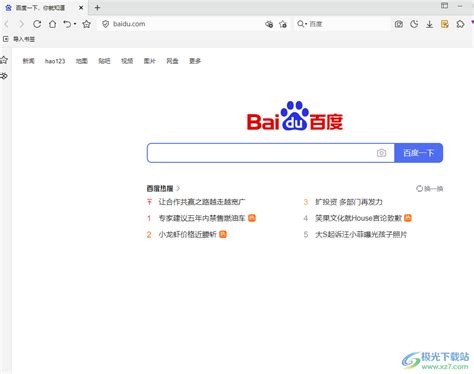
Task: Click the baidu.com address bar
Action: [187, 24]
